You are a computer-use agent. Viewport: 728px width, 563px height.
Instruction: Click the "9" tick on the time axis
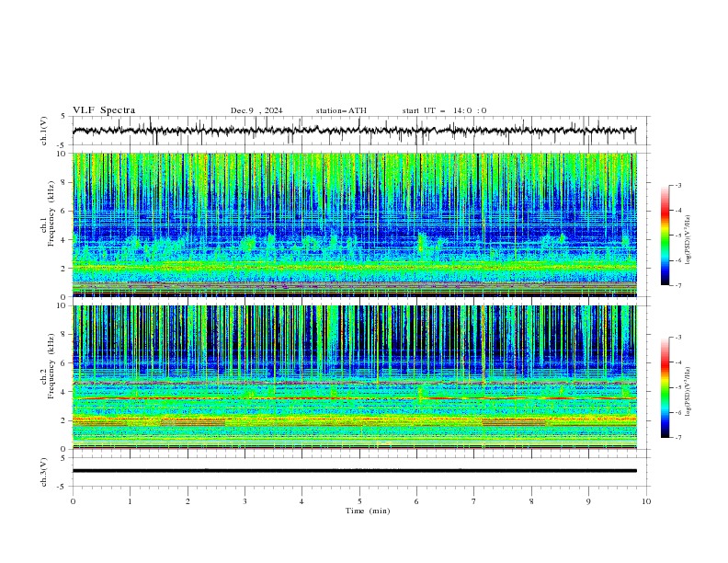(588, 501)
